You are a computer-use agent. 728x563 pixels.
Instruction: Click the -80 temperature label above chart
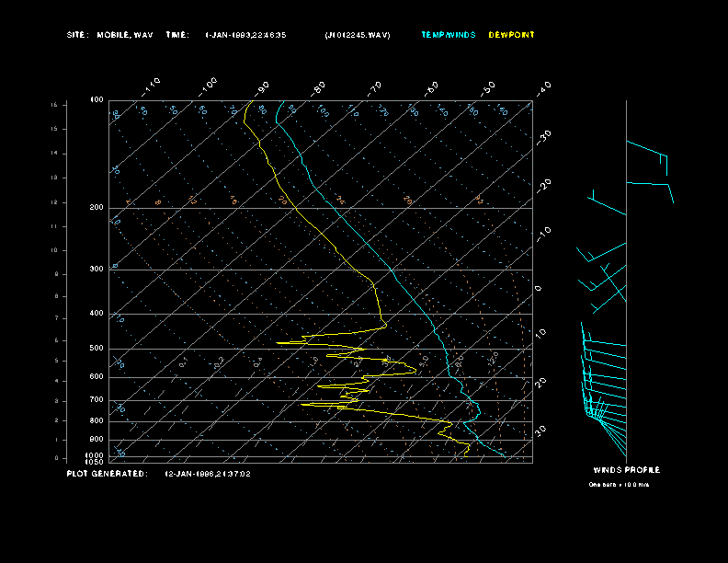tap(318, 88)
